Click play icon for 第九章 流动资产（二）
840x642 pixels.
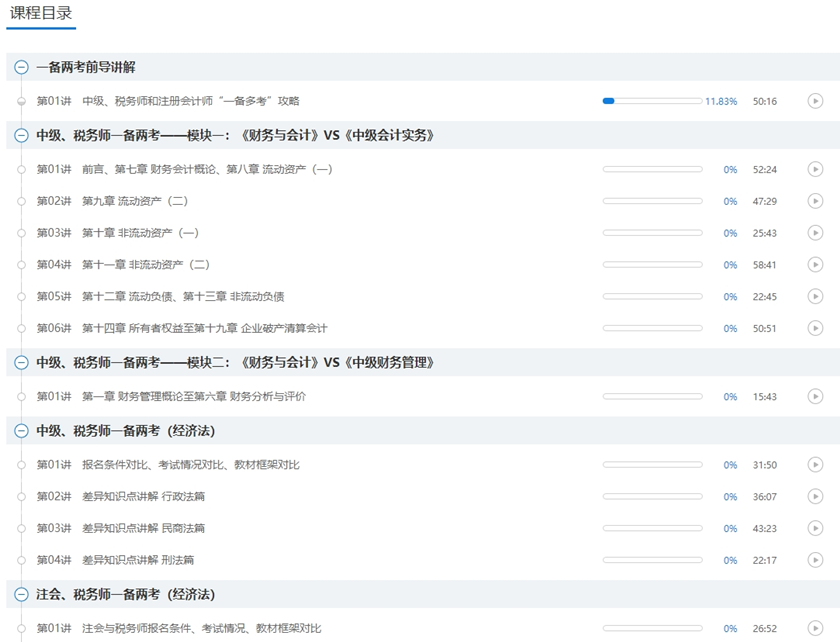coord(815,201)
